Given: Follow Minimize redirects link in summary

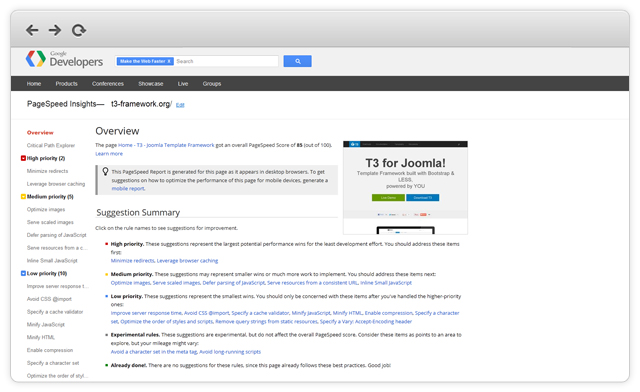Looking at the screenshot, I should [x=133, y=261].
